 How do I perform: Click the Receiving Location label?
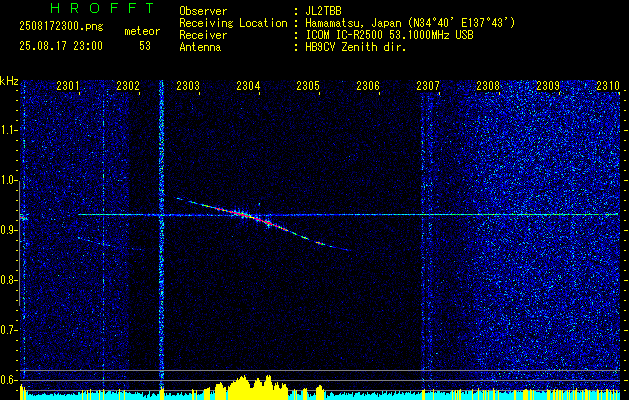233,23
